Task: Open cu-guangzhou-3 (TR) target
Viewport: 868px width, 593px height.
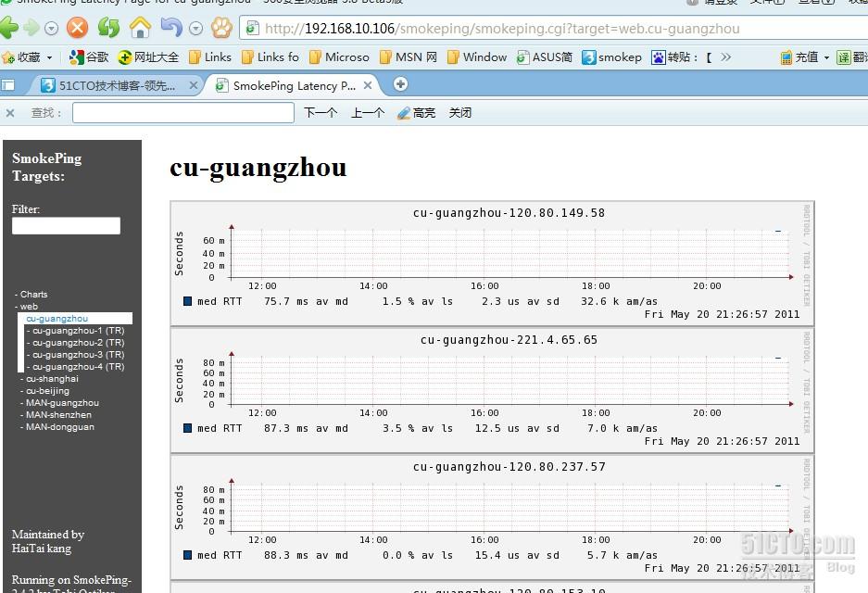Action: (79, 355)
